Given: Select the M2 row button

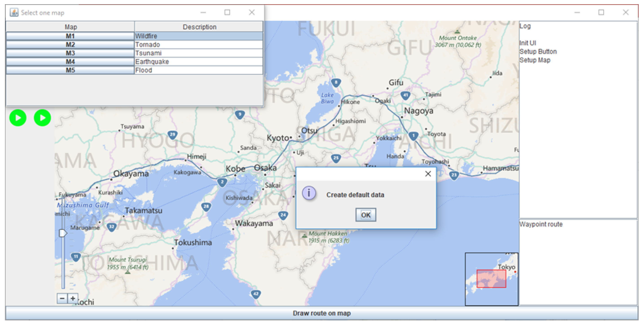Looking at the screenshot, I should coord(70,44).
